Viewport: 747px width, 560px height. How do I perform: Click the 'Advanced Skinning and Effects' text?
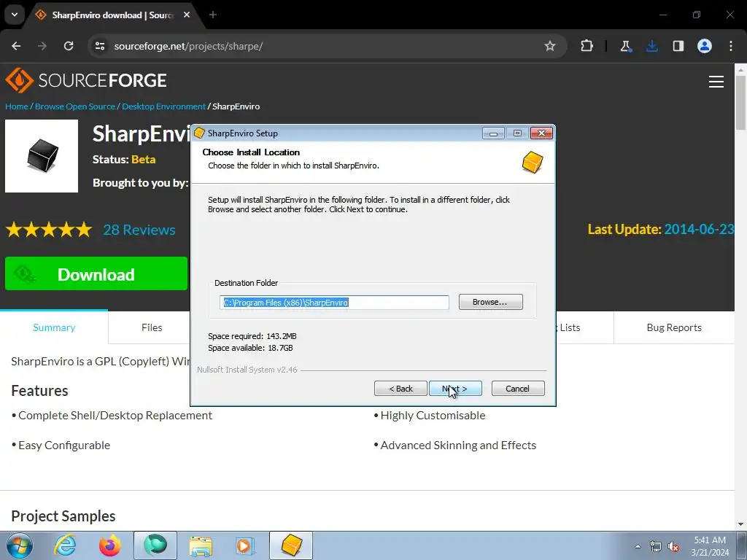pyautogui.click(x=458, y=446)
